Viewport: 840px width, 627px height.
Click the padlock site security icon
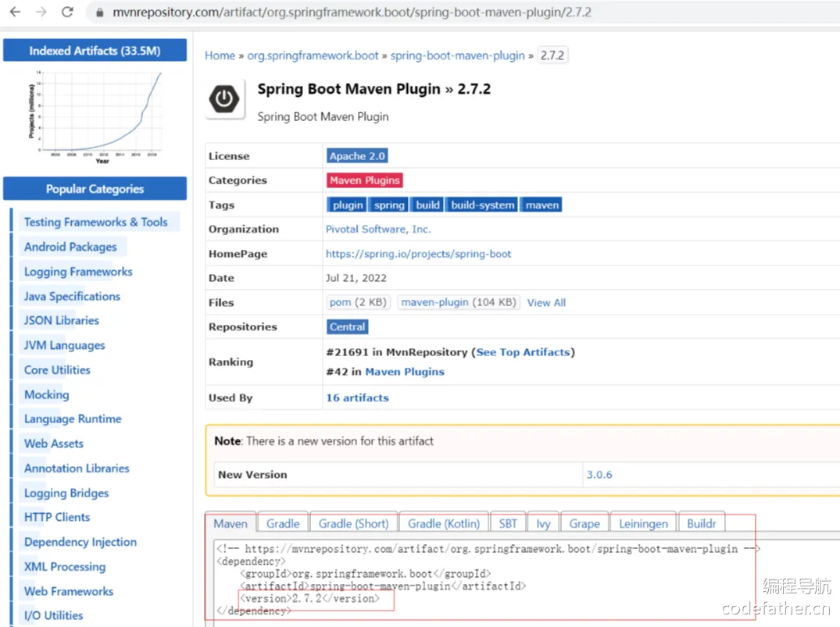click(x=99, y=12)
